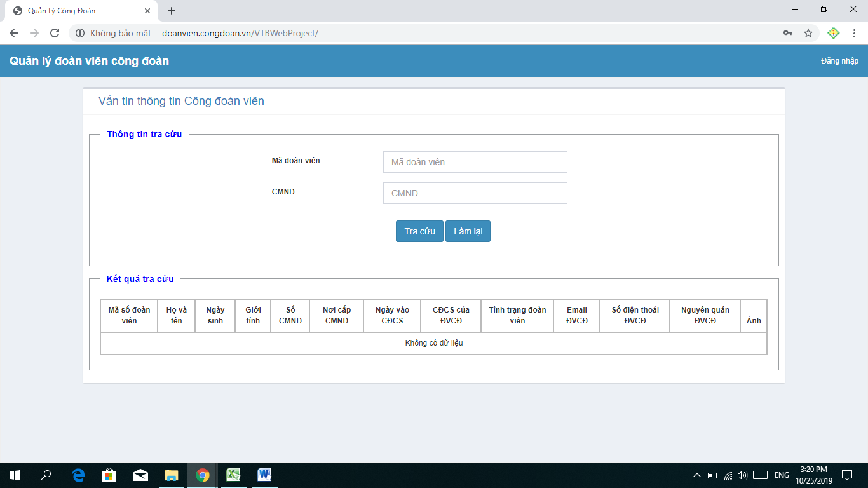The height and width of the screenshot is (488, 868).
Task: Click the Đăng nhập login link
Action: (839, 61)
